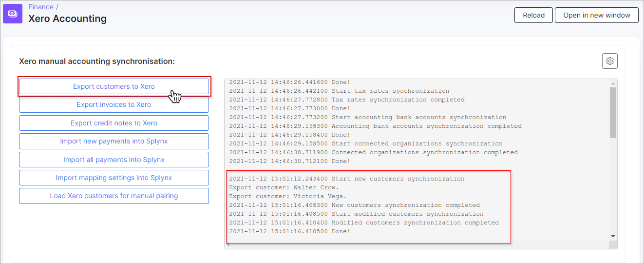Click 'Tax rates synchronization completed' log line

click(x=347, y=100)
